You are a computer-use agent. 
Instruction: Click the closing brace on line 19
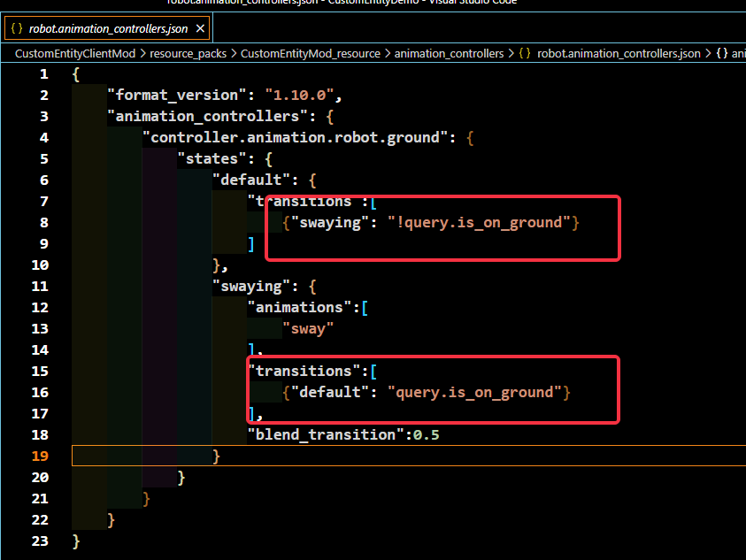coord(217,456)
